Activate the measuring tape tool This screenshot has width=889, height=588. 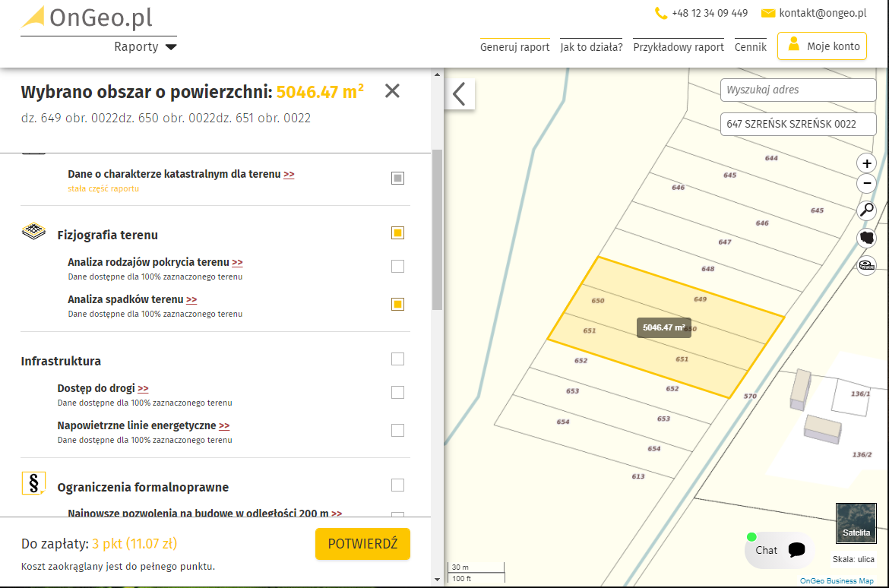pyautogui.click(x=866, y=265)
